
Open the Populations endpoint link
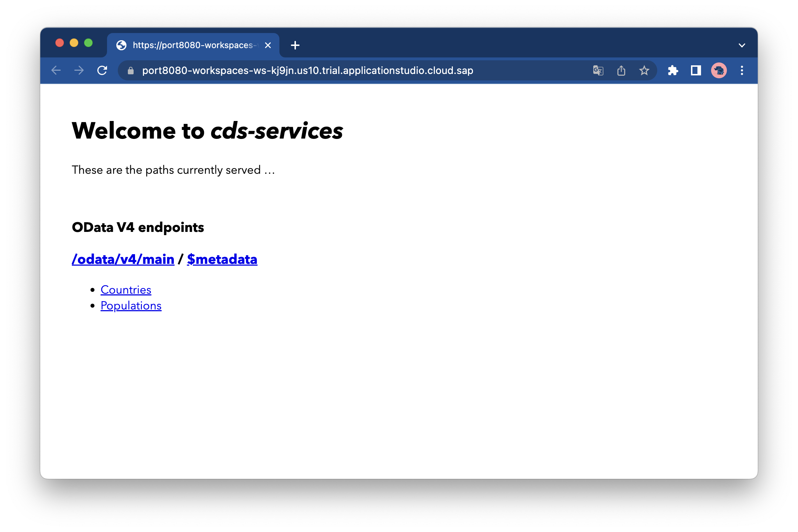pyautogui.click(x=131, y=305)
